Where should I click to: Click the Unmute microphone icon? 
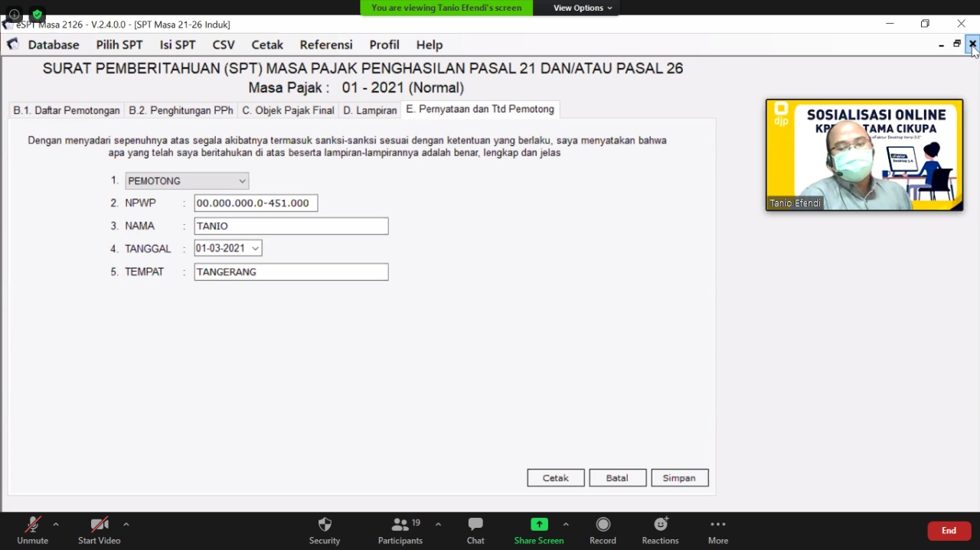pos(32,525)
